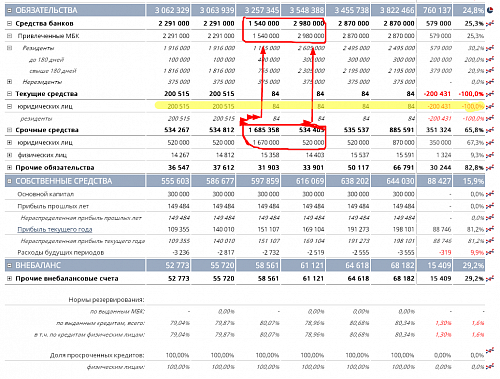Select the ОБЯЗАТЕЛЬСТВА header label
This screenshot has height=379, width=500.
pyautogui.click(x=46, y=10)
